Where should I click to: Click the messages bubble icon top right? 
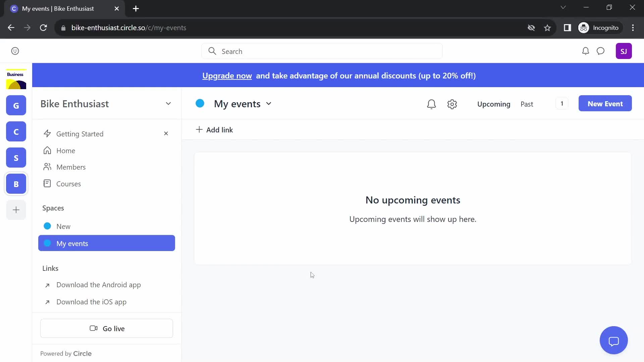click(601, 51)
